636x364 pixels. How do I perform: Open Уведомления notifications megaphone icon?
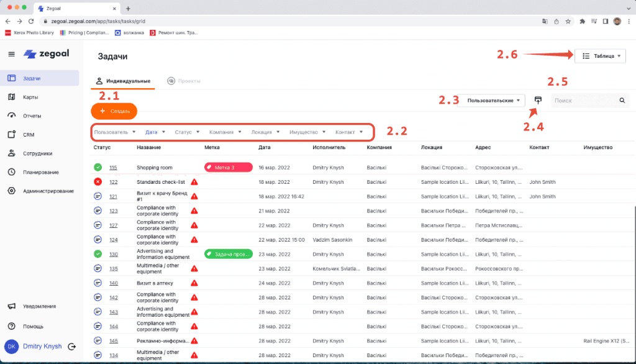click(11, 306)
